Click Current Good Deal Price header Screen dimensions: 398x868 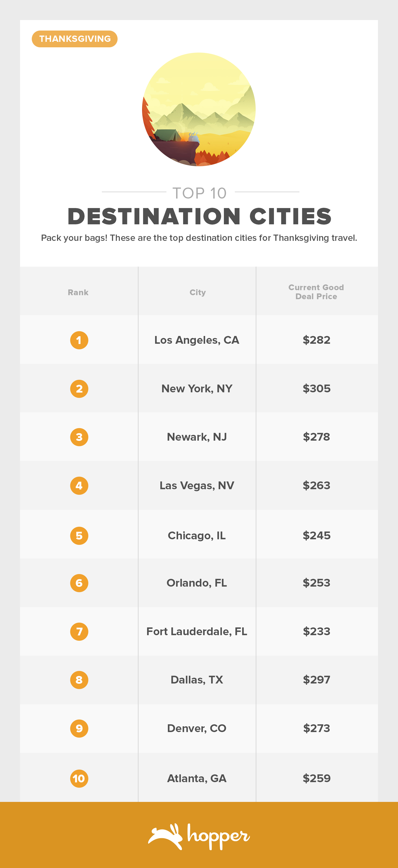tap(316, 292)
